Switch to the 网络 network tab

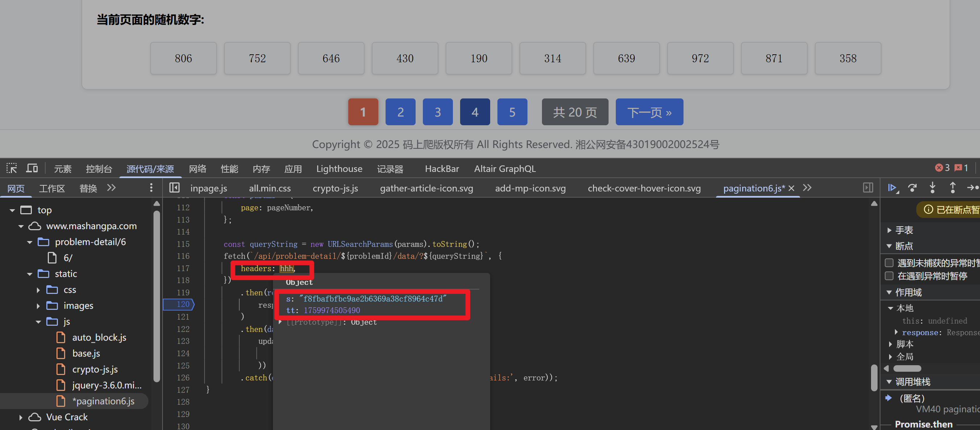tap(197, 169)
